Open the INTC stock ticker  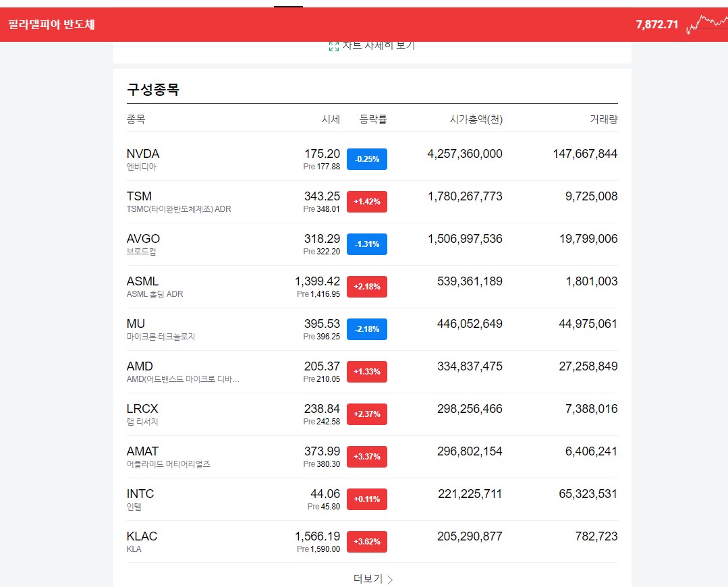[x=140, y=494]
